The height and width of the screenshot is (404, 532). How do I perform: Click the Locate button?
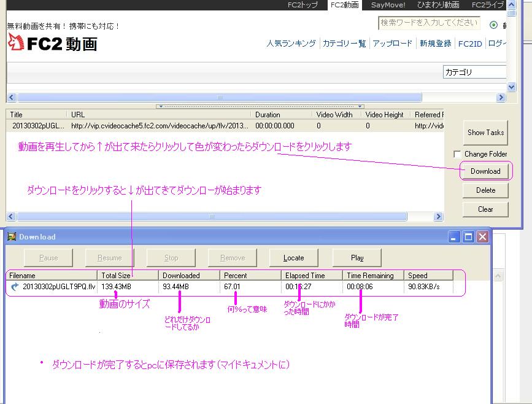coord(293,258)
